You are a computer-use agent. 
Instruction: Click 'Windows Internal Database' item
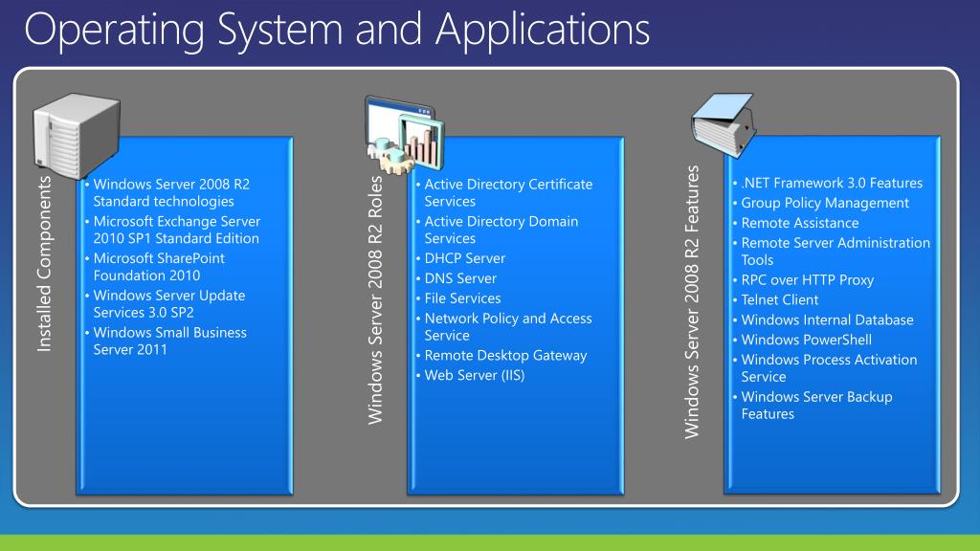tap(828, 320)
